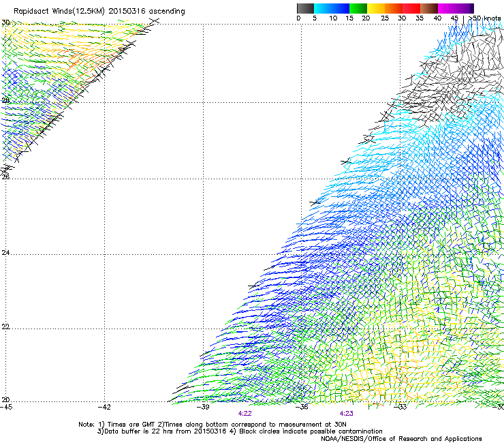Click the orange 25-30 knots legend segment

tap(394, 8)
